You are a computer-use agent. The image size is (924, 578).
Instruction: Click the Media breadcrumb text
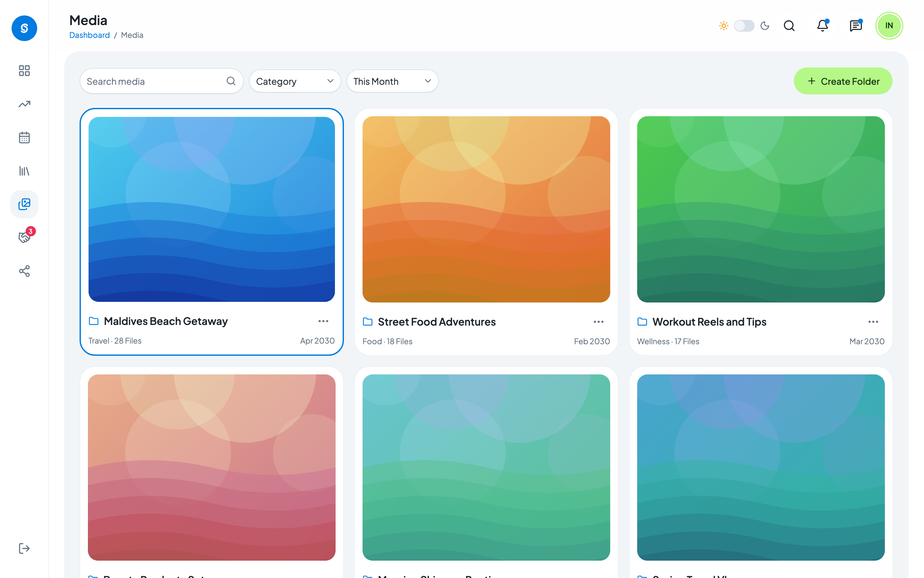(x=132, y=35)
